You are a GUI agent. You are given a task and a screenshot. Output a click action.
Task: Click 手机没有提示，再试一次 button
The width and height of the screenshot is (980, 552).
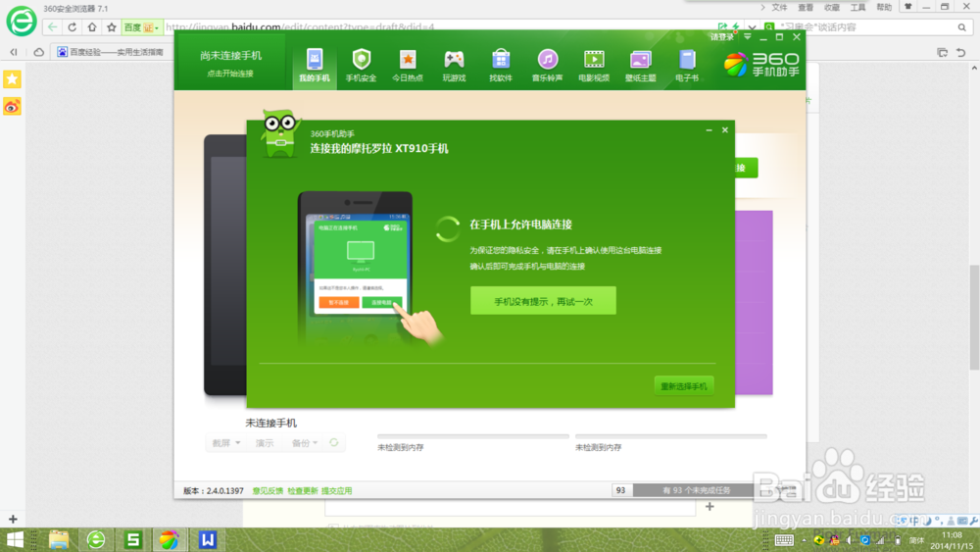[x=543, y=301]
